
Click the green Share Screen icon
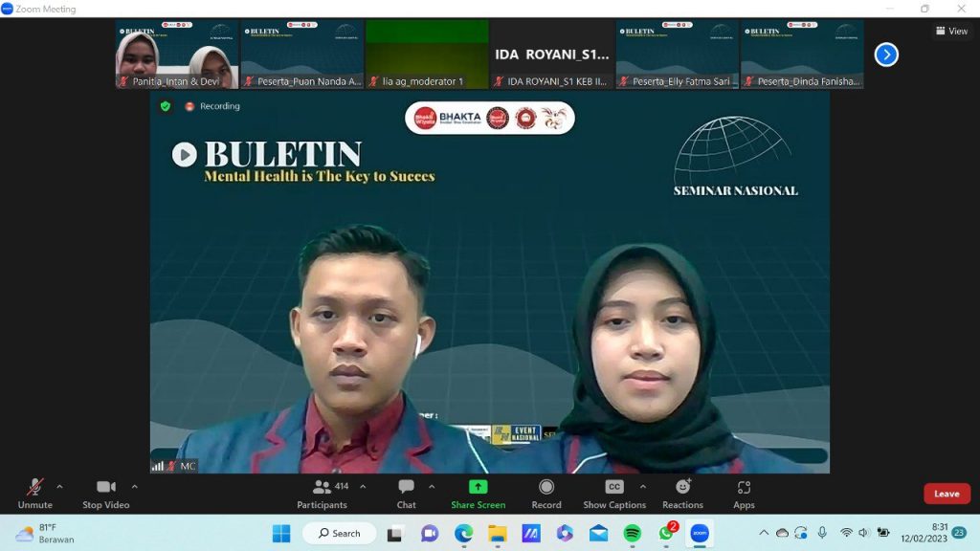pos(478,487)
